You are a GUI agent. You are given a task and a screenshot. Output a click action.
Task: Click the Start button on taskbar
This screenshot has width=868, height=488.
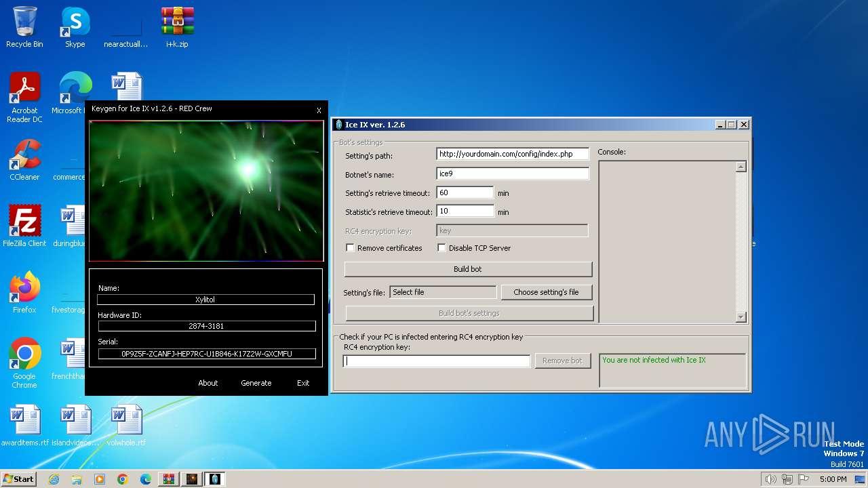[19, 479]
